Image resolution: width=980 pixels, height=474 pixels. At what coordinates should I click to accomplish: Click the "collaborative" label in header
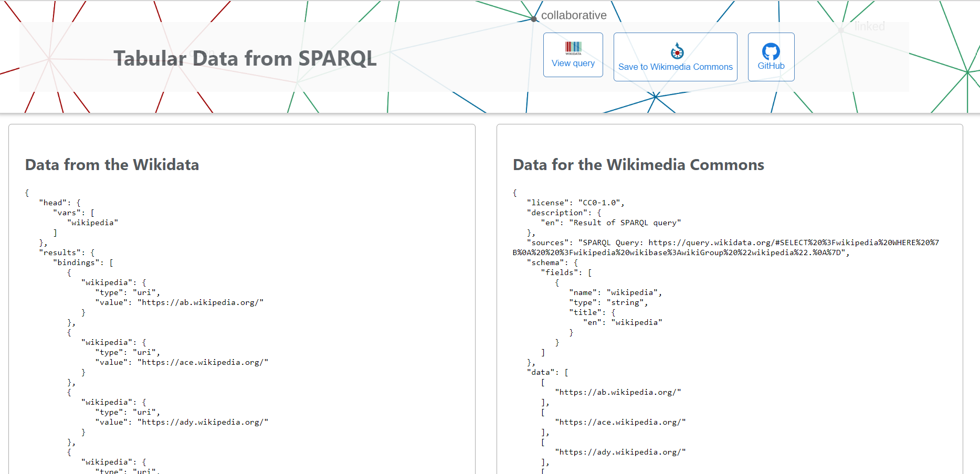(574, 15)
